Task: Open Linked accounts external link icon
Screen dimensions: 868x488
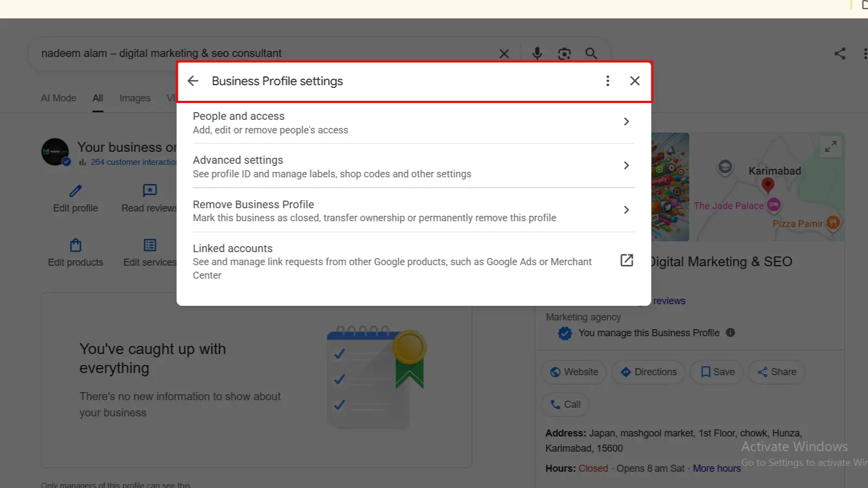Action: pos(627,260)
